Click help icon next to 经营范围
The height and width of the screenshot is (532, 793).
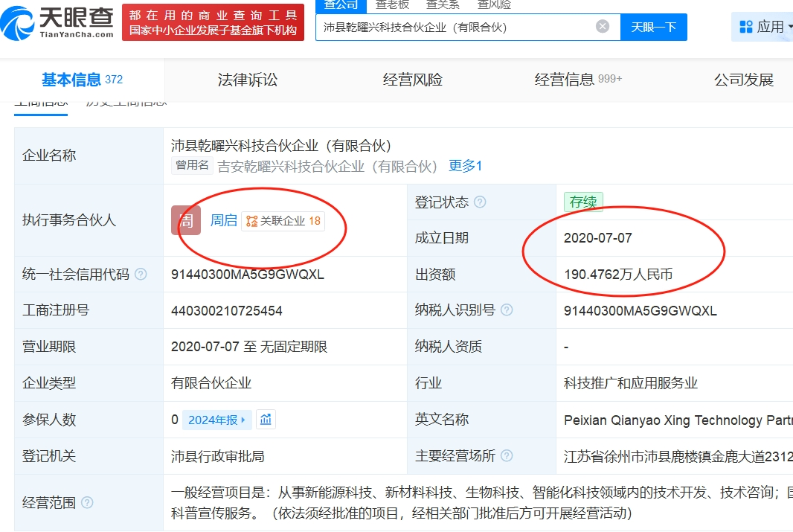pos(87,503)
